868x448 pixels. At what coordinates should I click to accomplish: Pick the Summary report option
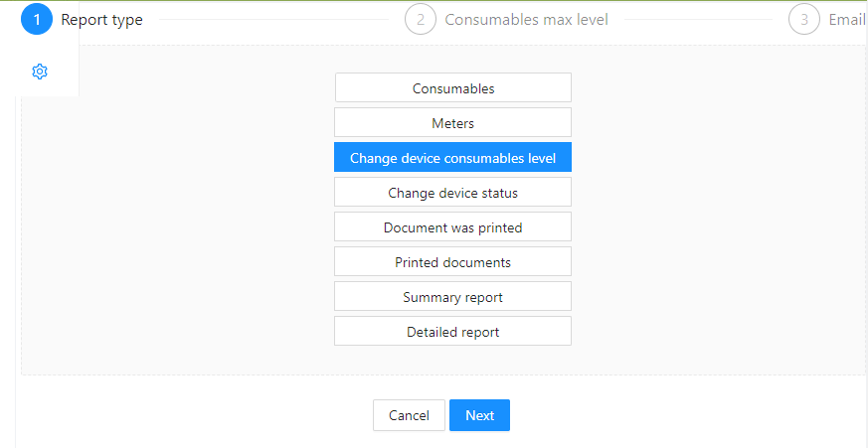452,297
